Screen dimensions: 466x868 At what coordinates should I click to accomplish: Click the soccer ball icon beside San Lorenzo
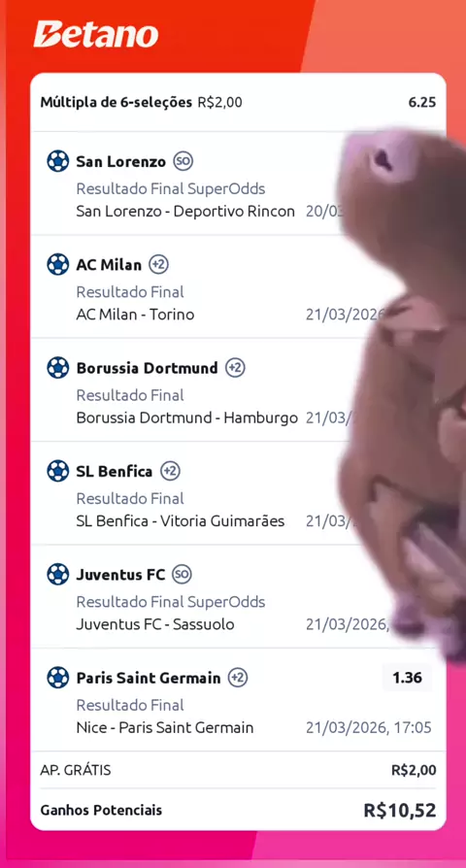tap(57, 161)
